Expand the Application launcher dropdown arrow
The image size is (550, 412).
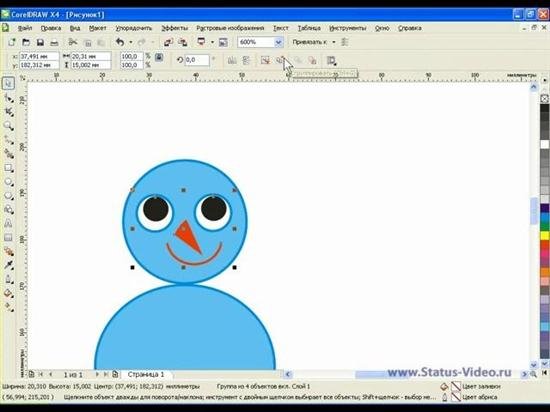point(212,42)
